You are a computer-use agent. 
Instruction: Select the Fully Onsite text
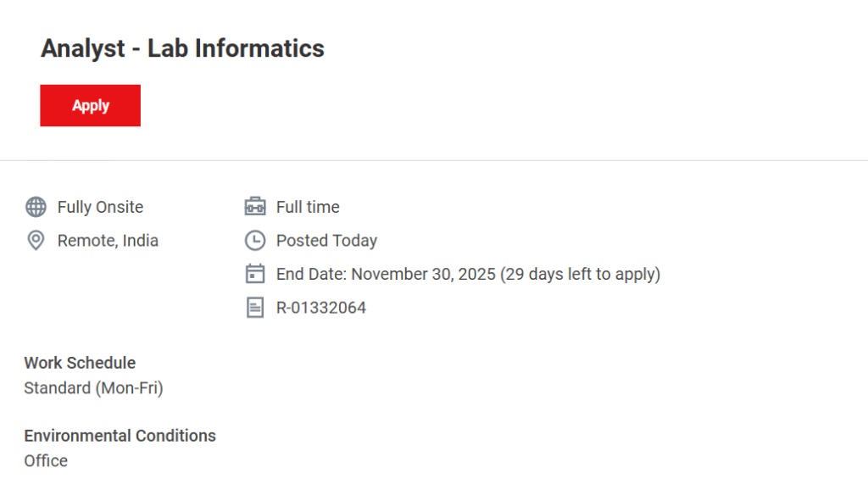(x=100, y=207)
